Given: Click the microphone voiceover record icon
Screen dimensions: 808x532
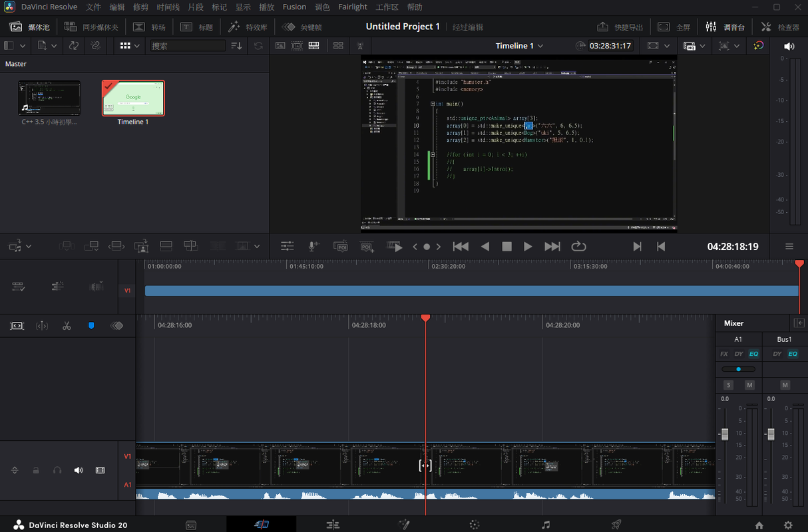Looking at the screenshot, I should point(313,246).
